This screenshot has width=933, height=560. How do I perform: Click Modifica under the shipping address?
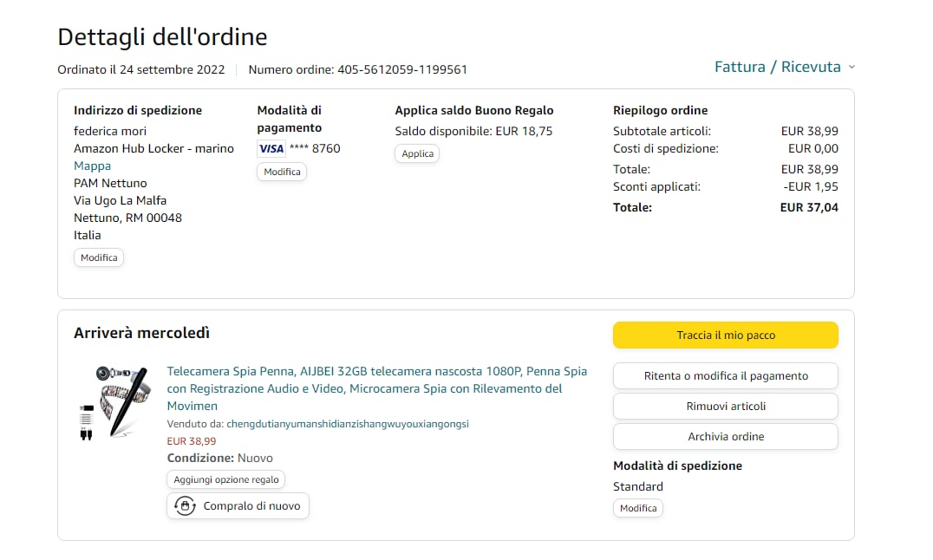(x=99, y=257)
